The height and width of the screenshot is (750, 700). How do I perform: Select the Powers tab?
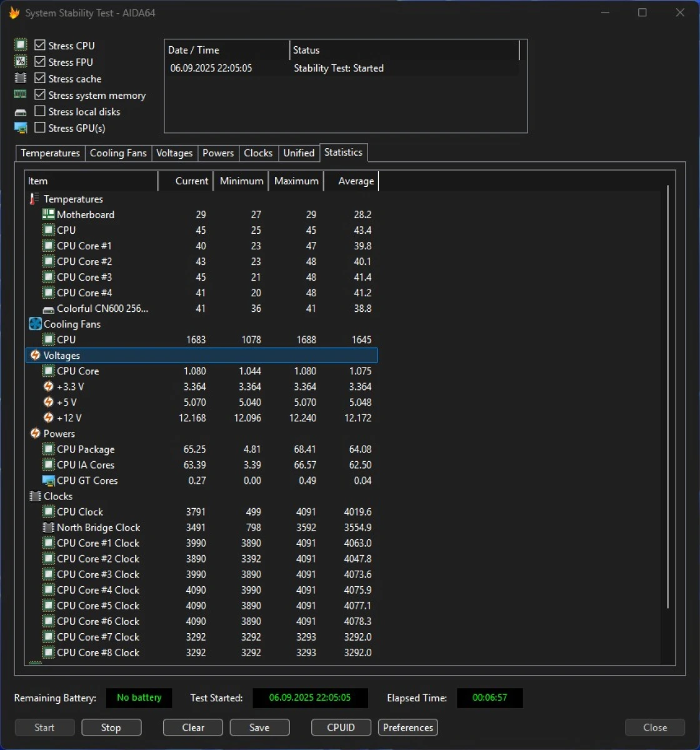point(218,153)
